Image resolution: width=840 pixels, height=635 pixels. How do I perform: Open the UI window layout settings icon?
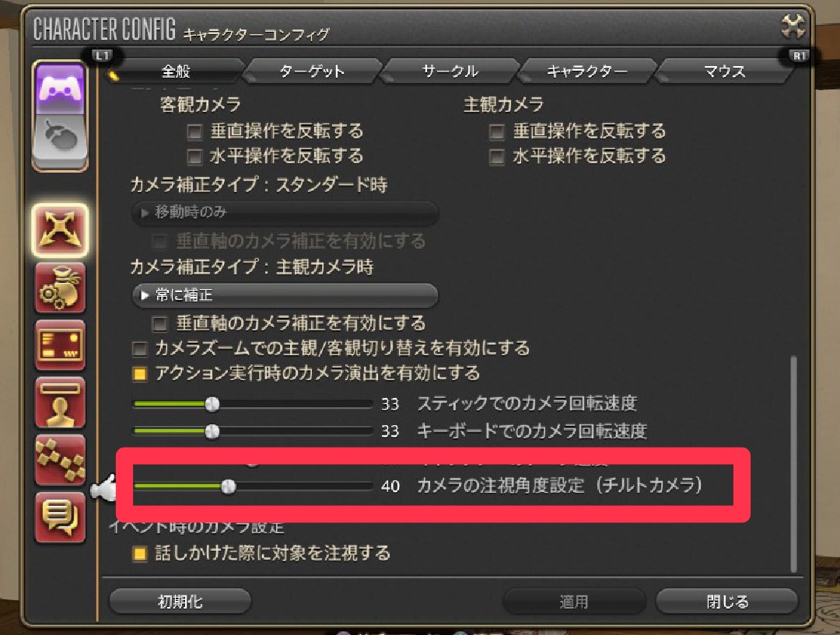click(x=60, y=345)
